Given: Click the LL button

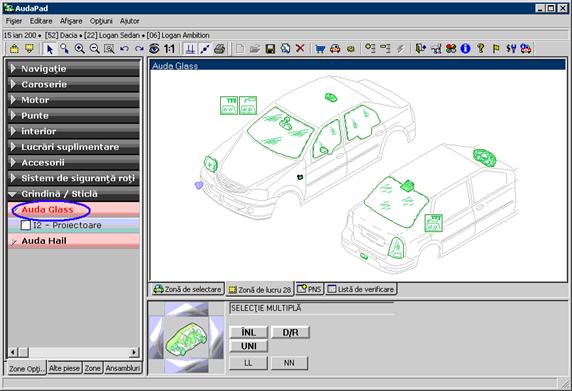Looking at the screenshot, I should [x=248, y=363].
